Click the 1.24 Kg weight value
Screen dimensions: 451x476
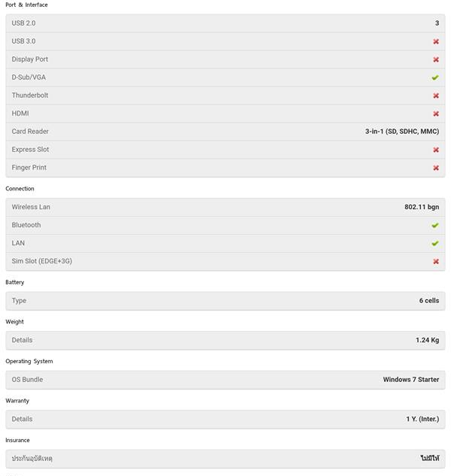click(x=427, y=340)
